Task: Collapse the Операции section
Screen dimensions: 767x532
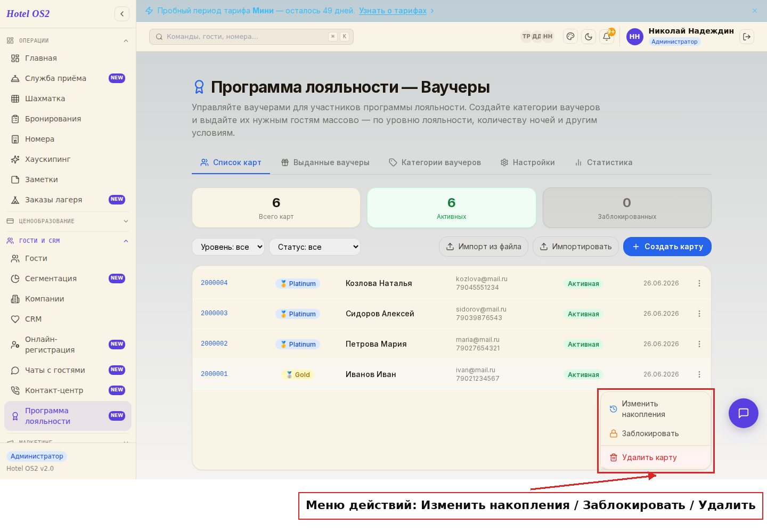Action: point(68,40)
